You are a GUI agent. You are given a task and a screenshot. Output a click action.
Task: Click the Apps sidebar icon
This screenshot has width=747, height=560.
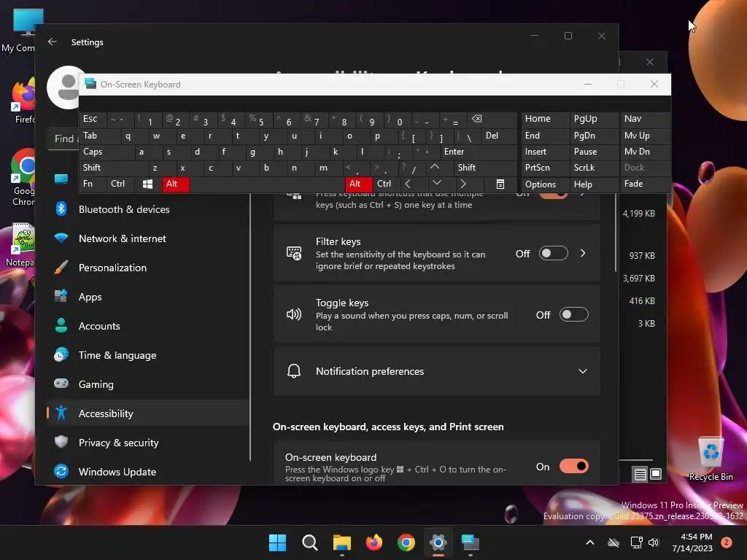click(61, 296)
